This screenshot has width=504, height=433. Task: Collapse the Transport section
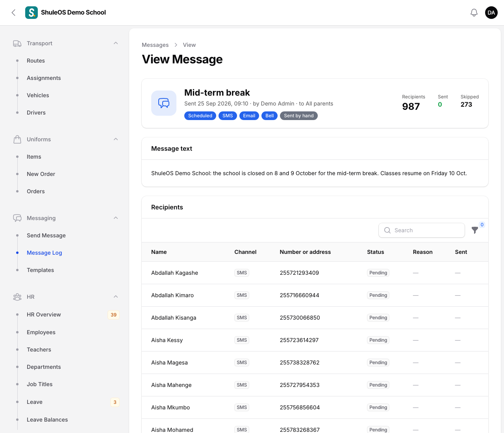point(116,43)
